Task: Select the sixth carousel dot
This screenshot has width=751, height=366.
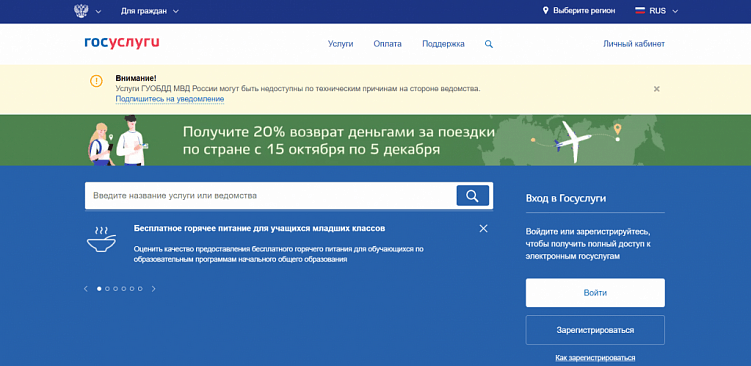Action: point(140,289)
